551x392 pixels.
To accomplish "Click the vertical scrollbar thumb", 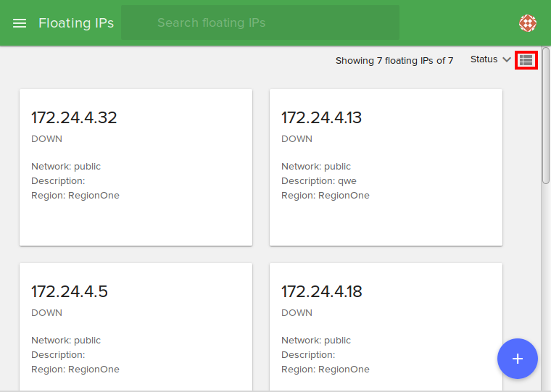I will [x=545, y=116].
